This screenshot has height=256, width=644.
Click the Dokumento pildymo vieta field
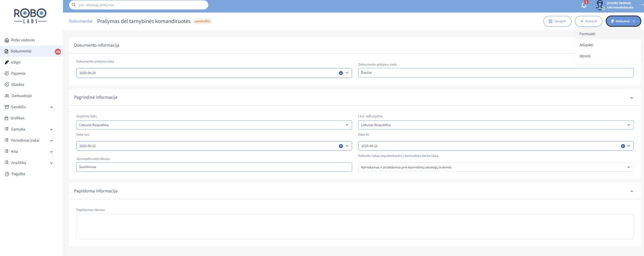pos(496,73)
